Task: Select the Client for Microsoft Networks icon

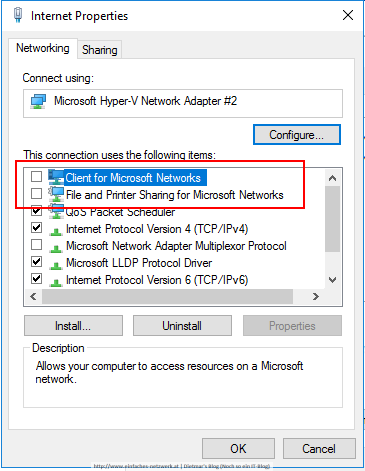Action: coord(55,177)
